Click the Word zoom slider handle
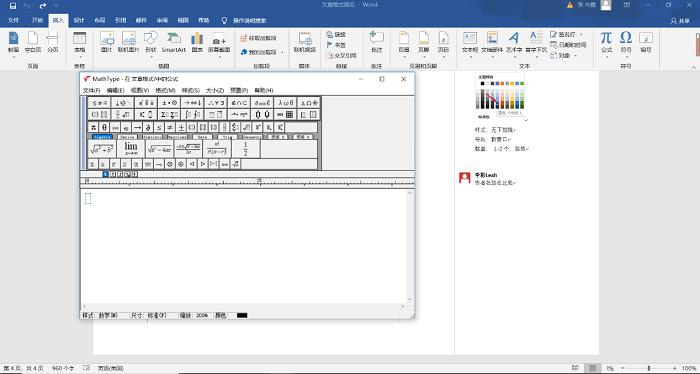 click(649, 368)
